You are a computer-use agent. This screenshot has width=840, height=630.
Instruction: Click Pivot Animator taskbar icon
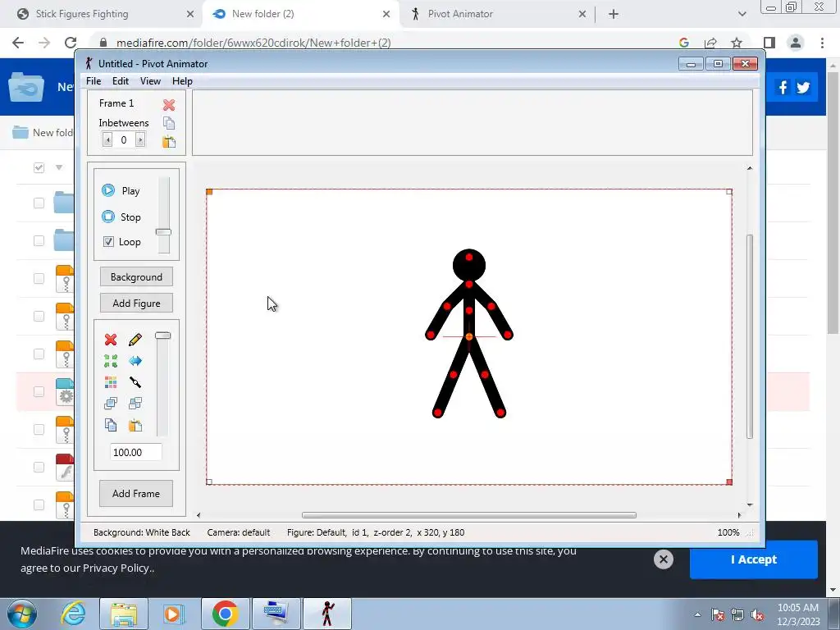[x=327, y=614]
